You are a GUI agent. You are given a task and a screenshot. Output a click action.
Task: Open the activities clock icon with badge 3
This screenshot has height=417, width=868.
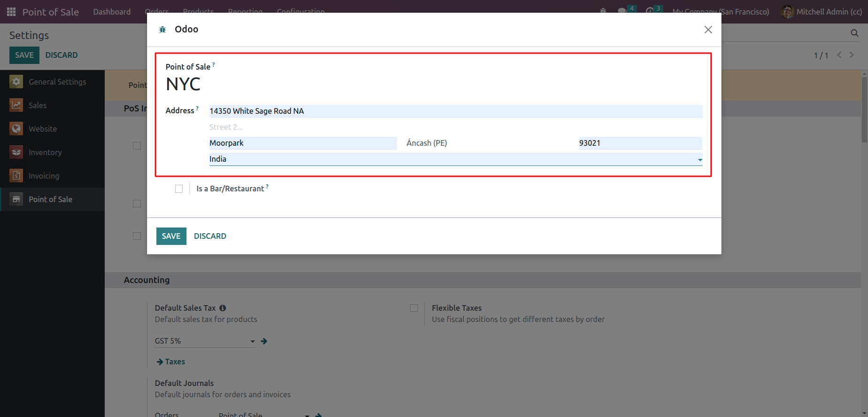650,10
